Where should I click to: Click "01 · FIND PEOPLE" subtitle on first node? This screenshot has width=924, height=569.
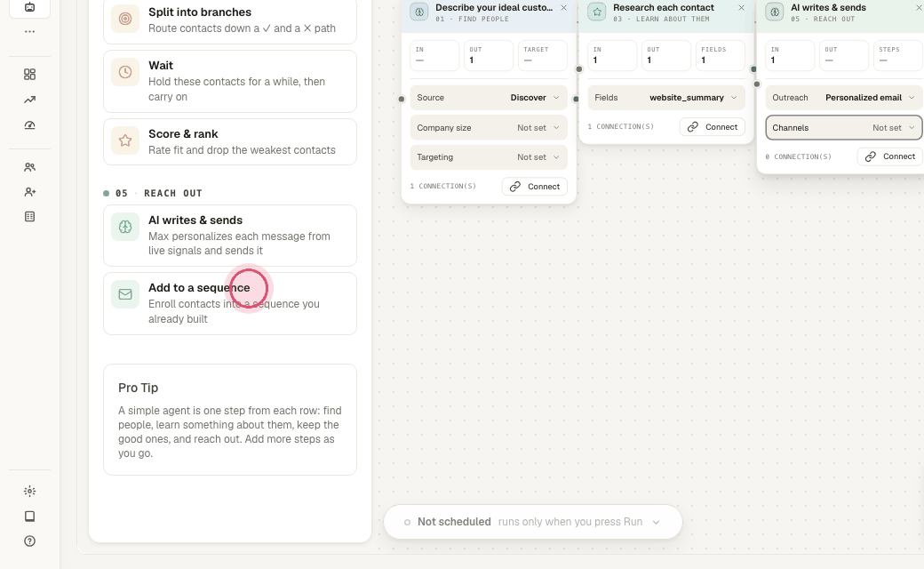(472, 20)
